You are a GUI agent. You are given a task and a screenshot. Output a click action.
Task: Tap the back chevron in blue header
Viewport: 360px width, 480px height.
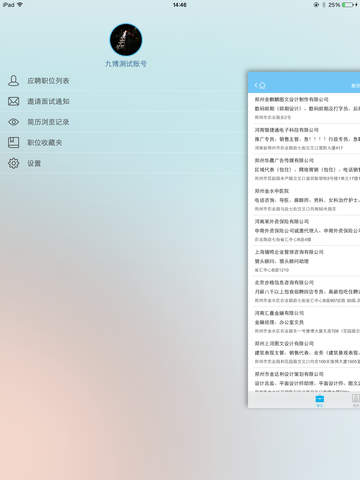[x=256, y=85]
